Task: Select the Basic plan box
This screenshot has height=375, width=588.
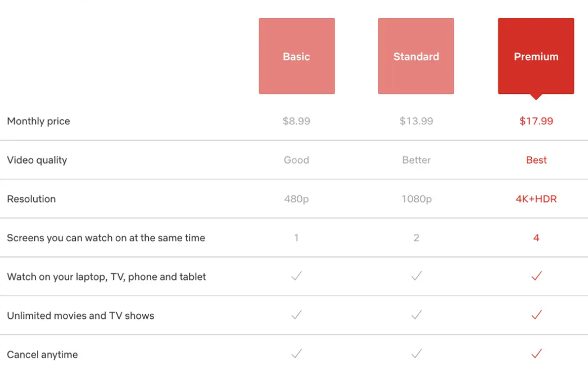Action: point(297,56)
